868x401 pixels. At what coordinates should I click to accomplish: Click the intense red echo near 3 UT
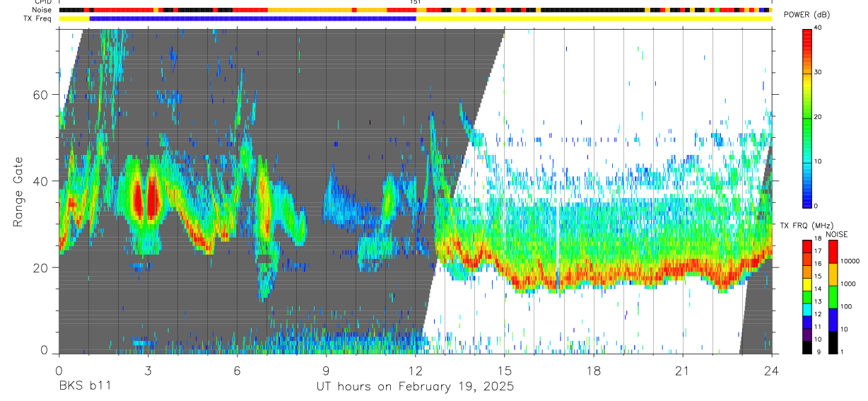[151, 200]
